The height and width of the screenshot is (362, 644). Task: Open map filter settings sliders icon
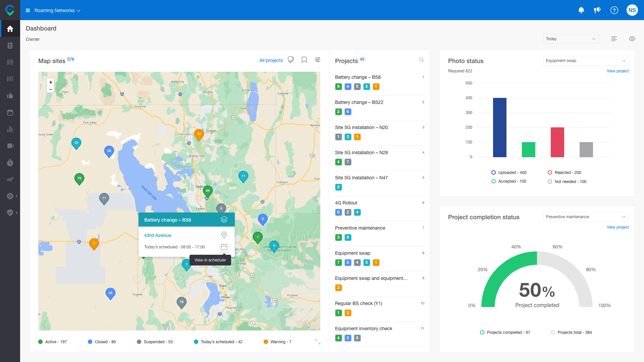(317, 60)
